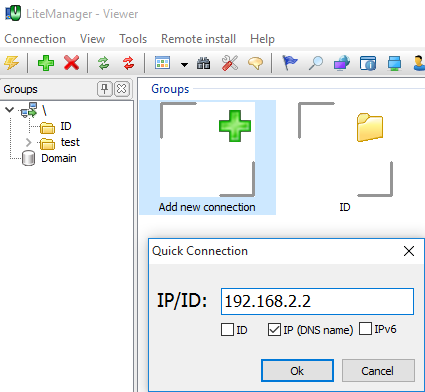Screen dimensions: 425x392
Task: Open the Connection menu
Action: pyautogui.click(x=35, y=39)
